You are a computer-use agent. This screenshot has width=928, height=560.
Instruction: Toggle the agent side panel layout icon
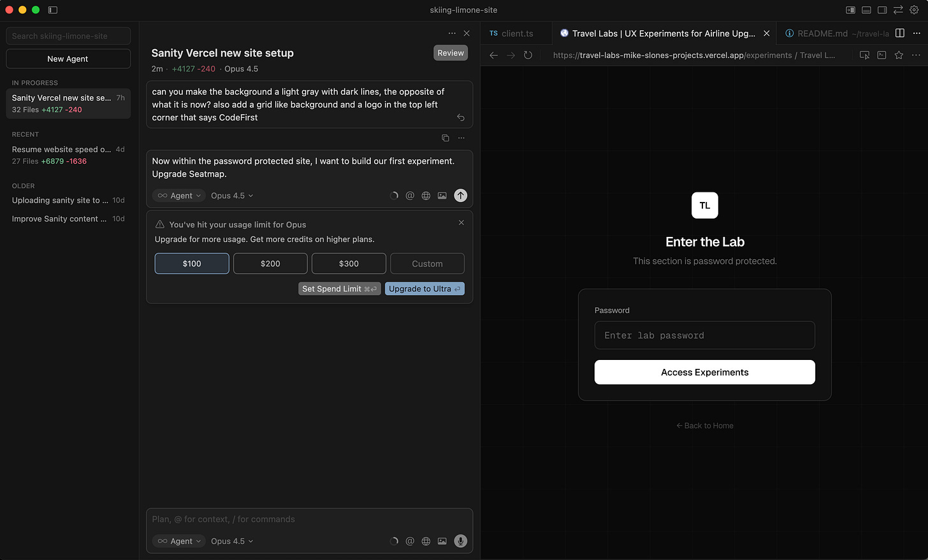[x=850, y=10]
